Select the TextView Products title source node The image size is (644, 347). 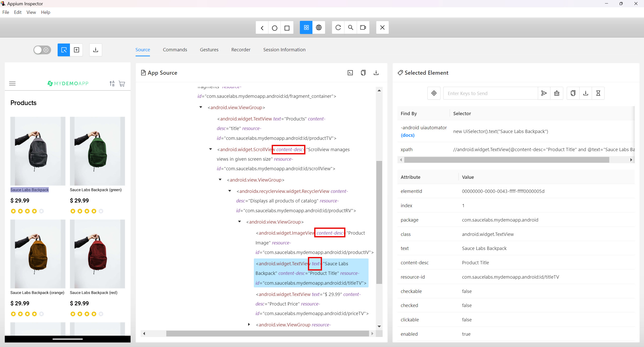(277, 128)
